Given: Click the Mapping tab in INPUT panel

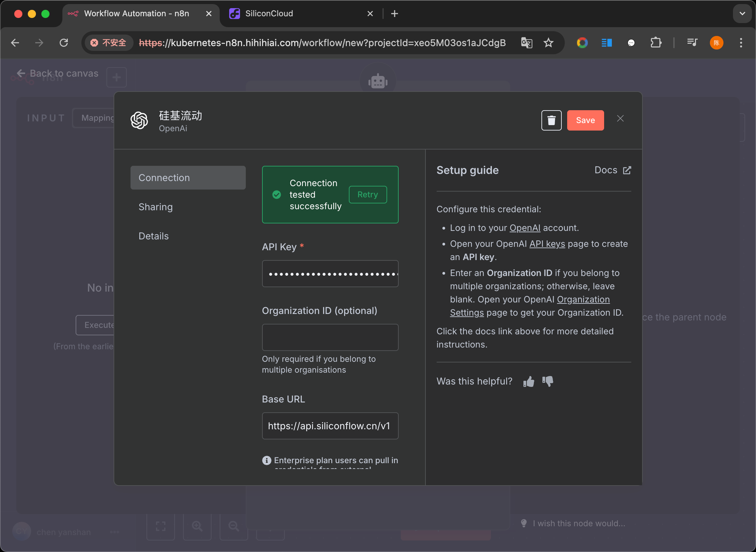Looking at the screenshot, I should (x=98, y=118).
